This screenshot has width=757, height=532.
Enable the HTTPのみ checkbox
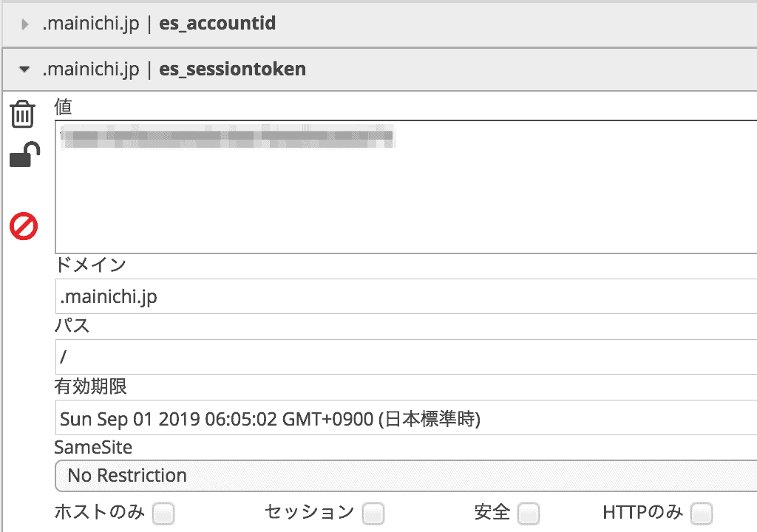(x=702, y=514)
